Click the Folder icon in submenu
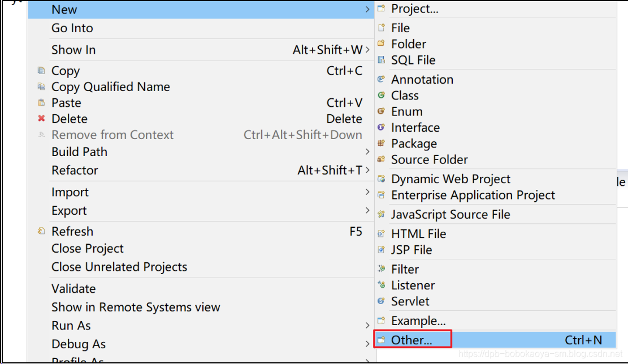Image resolution: width=628 pixels, height=364 pixels. 382,44
